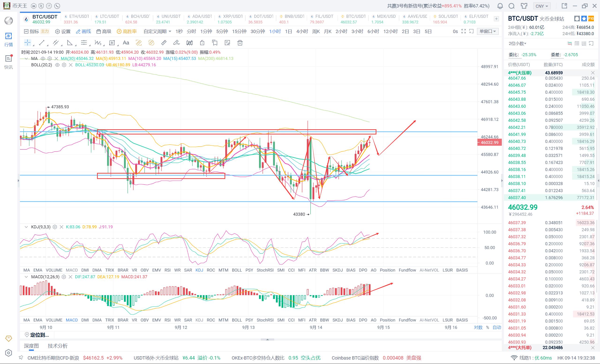This screenshot has height=364, width=600.
Task: Click the ruler measuring tool icon
Action: 164,43
